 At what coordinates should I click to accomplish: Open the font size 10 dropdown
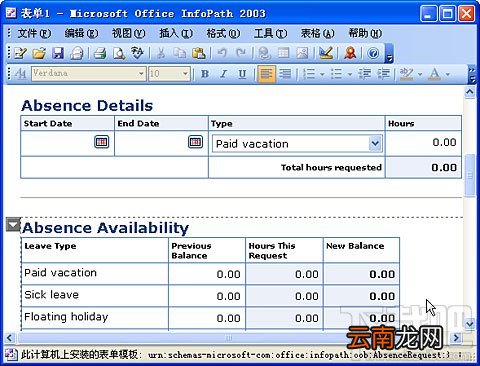click(x=185, y=74)
